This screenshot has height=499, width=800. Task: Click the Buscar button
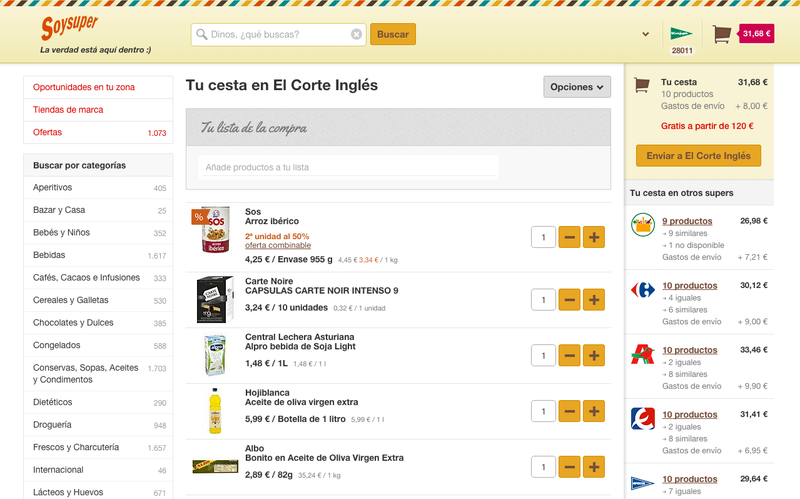393,34
